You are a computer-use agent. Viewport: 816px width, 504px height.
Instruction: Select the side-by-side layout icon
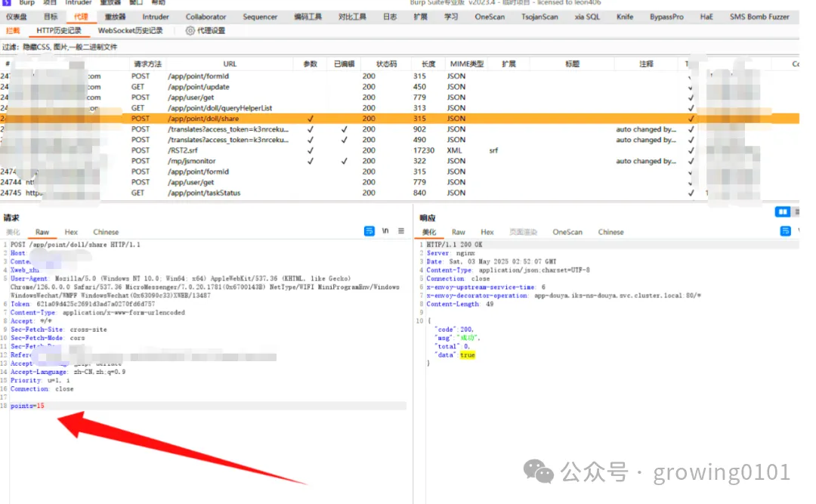[x=782, y=212]
